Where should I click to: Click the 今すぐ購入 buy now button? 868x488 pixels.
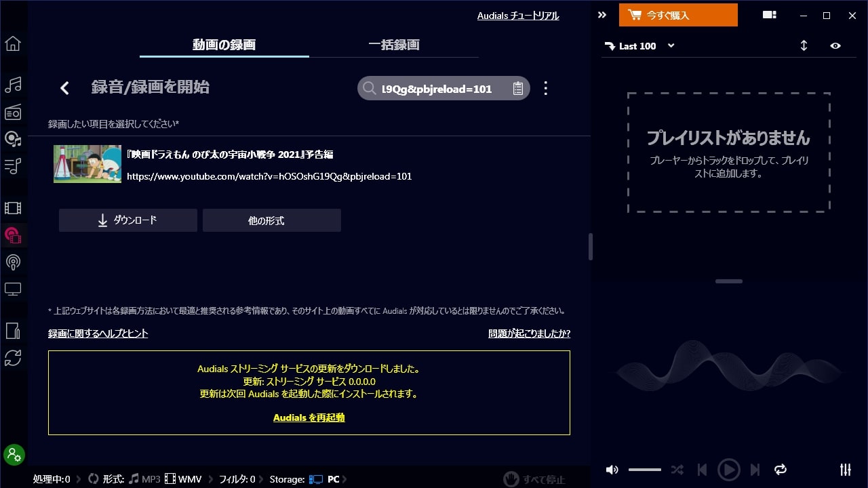pos(678,15)
